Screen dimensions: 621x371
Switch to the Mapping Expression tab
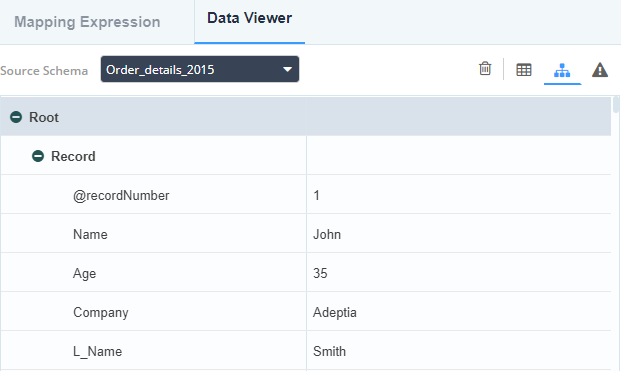click(87, 22)
